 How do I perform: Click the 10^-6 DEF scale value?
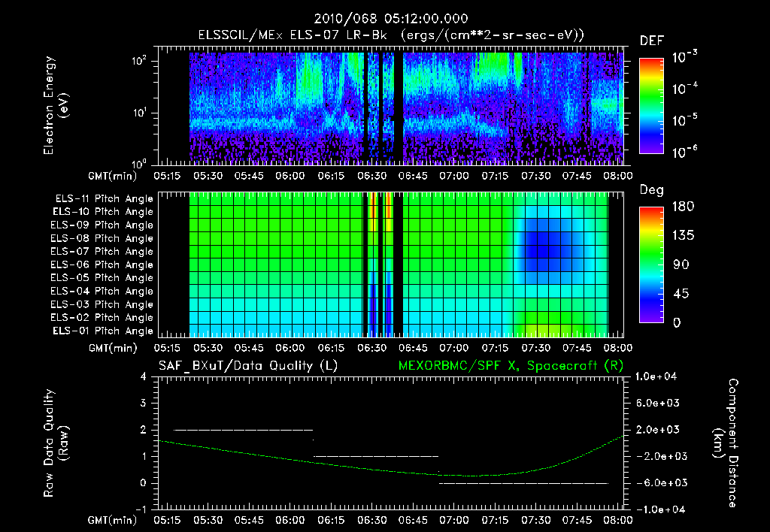(684, 152)
